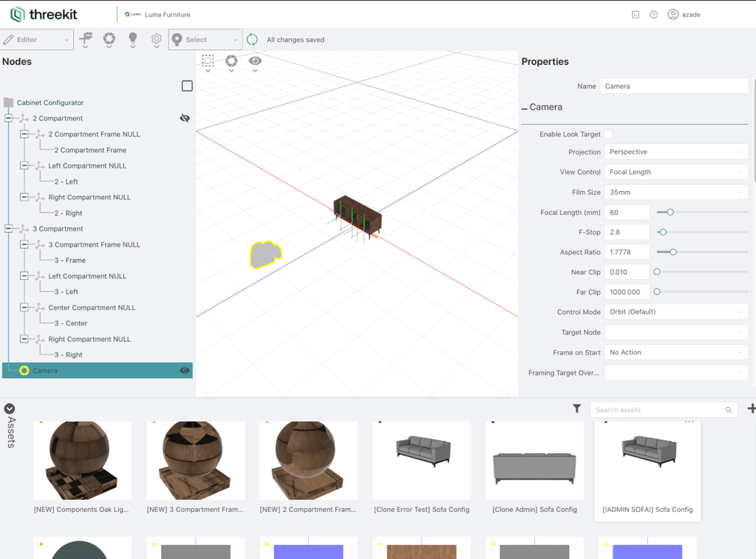Click the green sync/refresh icon next to Select
Screen dimensions: 756x559
[x=252, y=39]
